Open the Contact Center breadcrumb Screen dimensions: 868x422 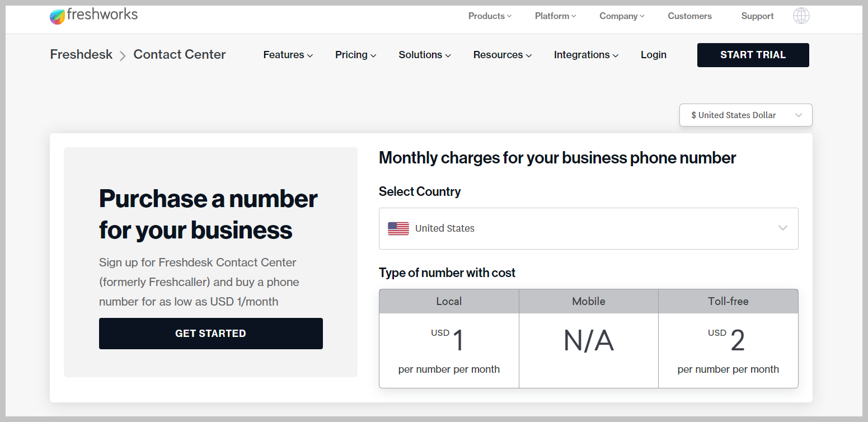coord(180,55)
